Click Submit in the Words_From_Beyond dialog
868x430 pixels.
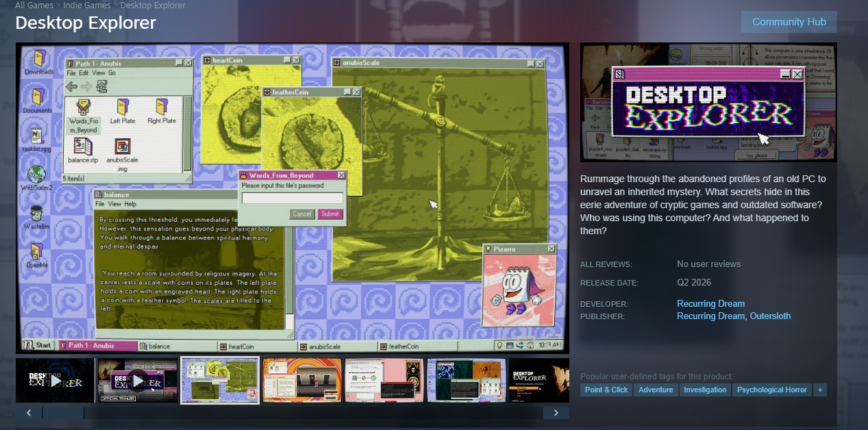(330, 214)
